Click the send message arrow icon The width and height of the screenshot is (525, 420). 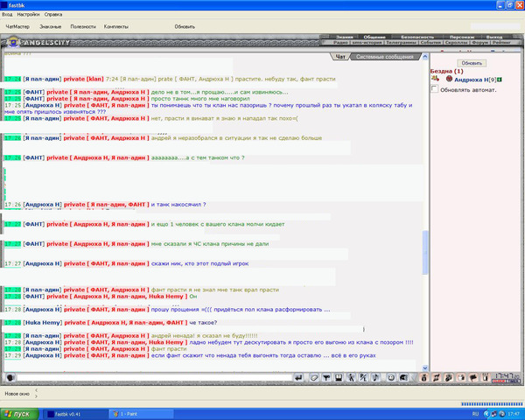click(x=298, y=378)
